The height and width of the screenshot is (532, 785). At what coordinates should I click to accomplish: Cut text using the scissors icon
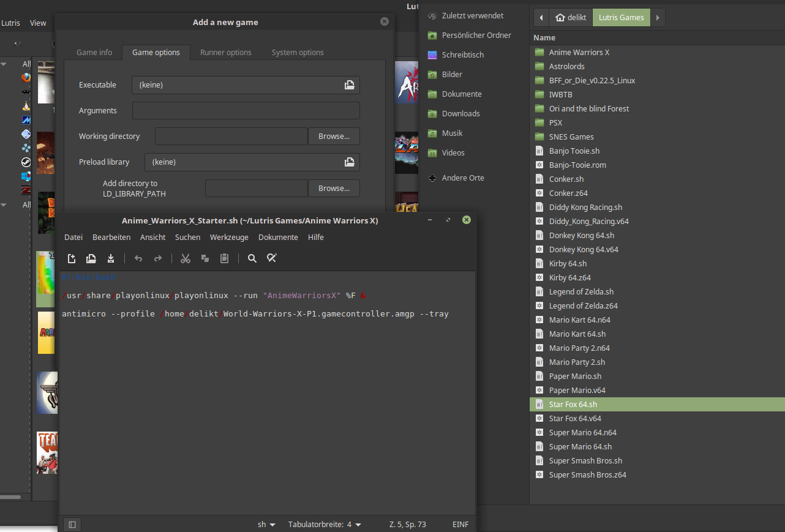pos(186,258)
